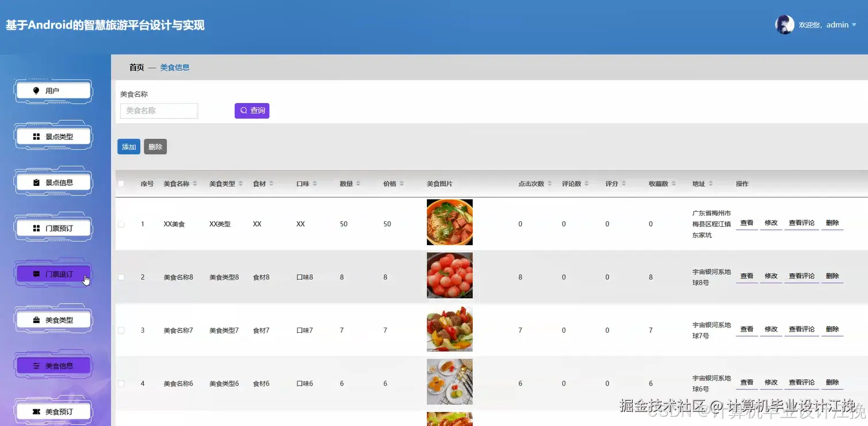The width and height of the screenshot is (868, 426).
Task: Click the 门票退订 chat icon
Action: (x=36, y=275)
